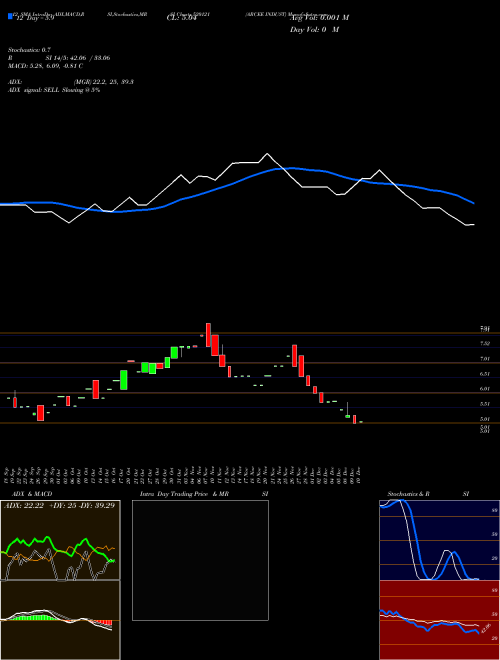Viewport: 500px width, 660px height.
Task: Click the 5.51 price axis label
Action: pos(484,405)
